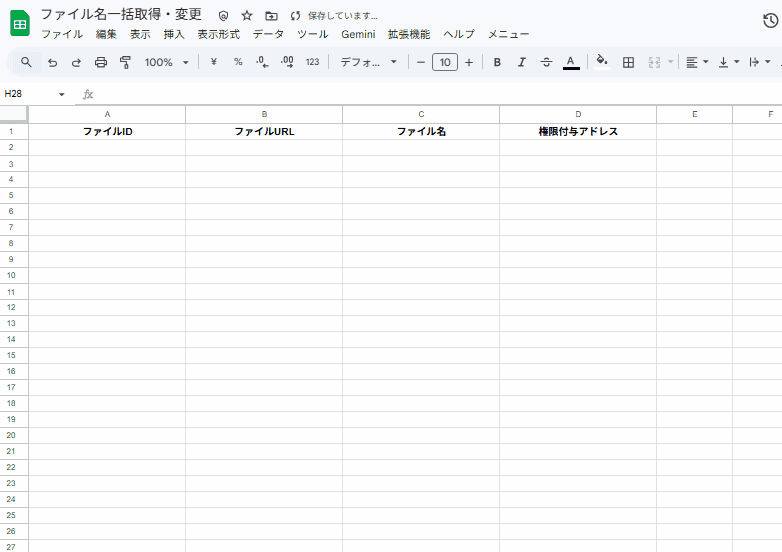Open the ヘルプ menu
Viewport: 782px width, 552px height.
tap(459, 34)
